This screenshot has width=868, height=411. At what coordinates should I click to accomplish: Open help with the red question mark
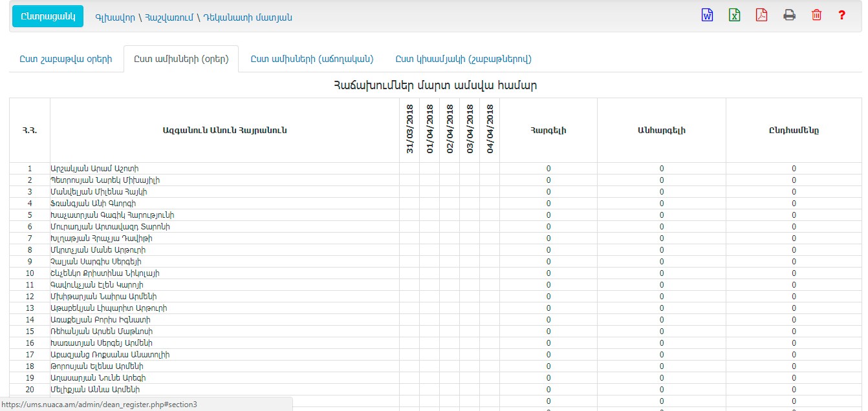[x=841, y=16]
